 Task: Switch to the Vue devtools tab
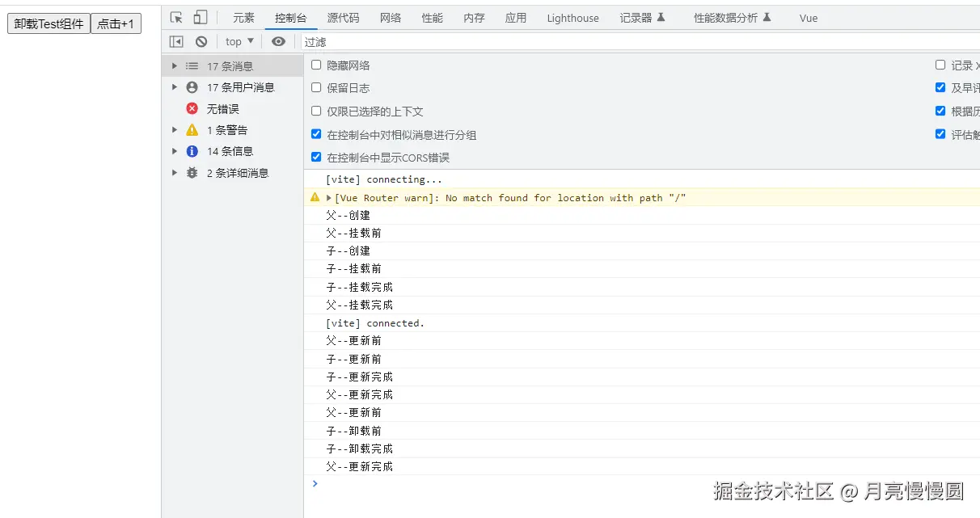coord(809,18)
